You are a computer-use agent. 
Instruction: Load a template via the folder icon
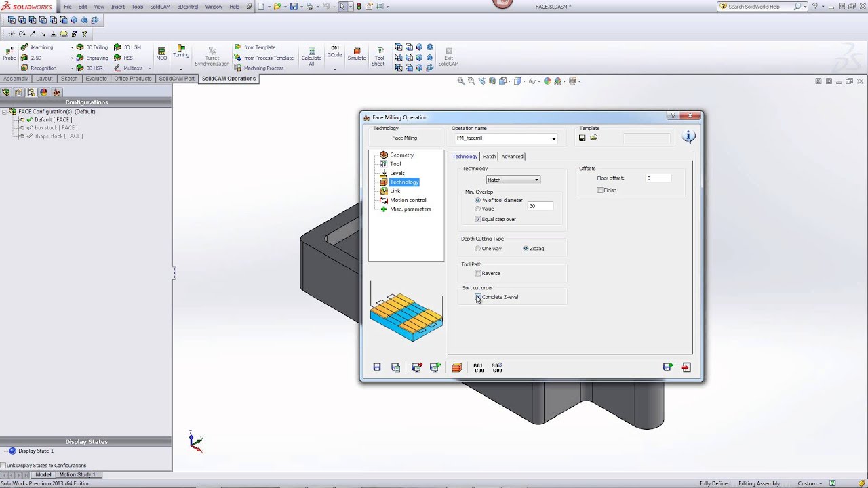coord(594,138)
